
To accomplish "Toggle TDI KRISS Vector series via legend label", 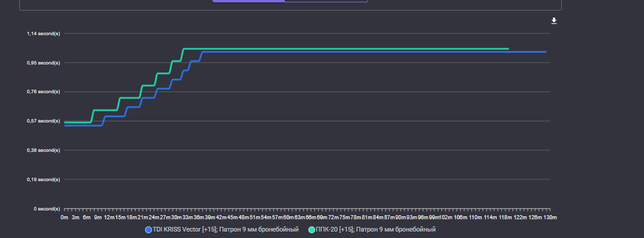I will click(x=225, y=230).
